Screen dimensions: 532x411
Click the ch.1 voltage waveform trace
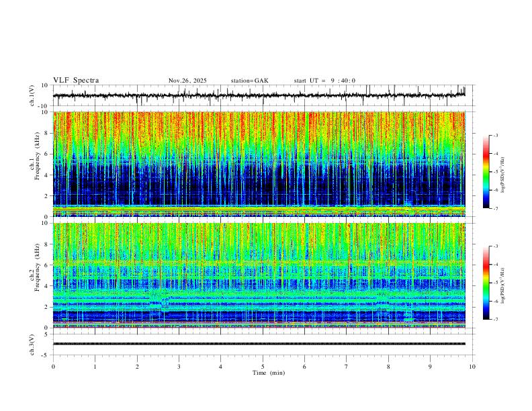point(259,95)
